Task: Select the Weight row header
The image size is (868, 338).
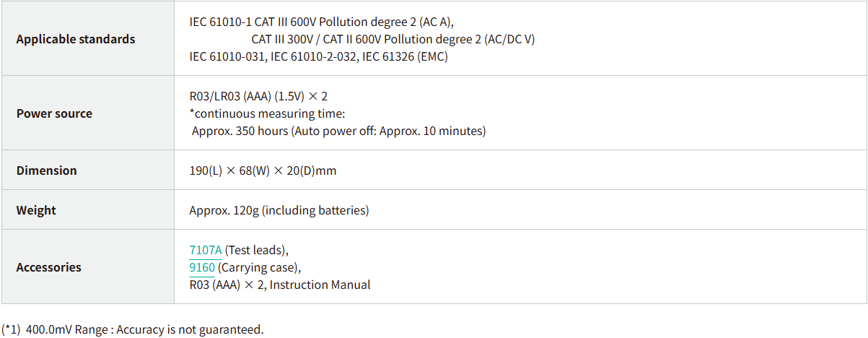Action: coord(36,210)
